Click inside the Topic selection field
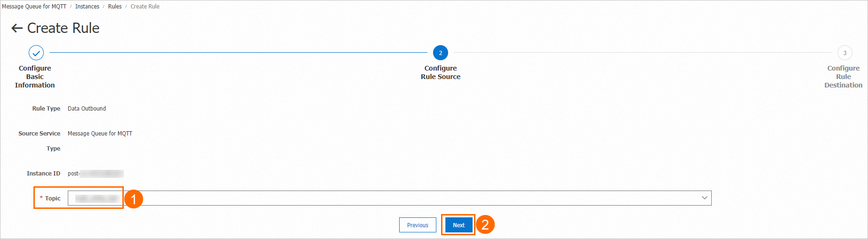 coord(389,198)
